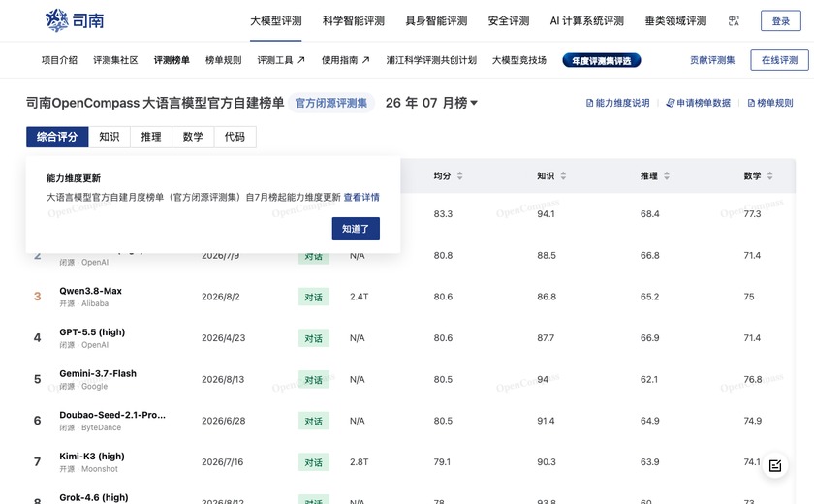814x504 pixels.
Task: Sort table by 均分 column arrows
Action: click(460, 176)
